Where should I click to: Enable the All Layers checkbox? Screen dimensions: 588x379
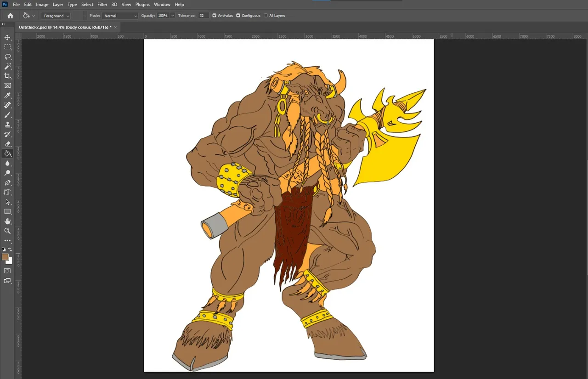266,16
